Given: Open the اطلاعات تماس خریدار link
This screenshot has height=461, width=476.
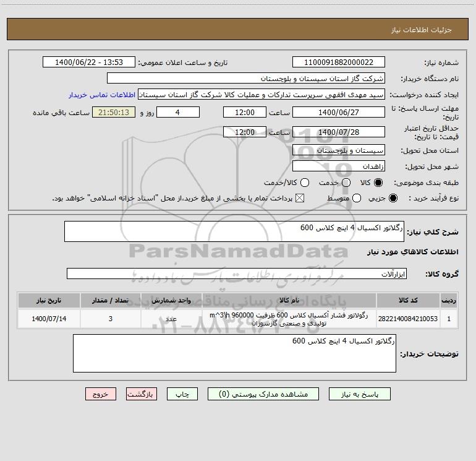Looking at the screenshot, I should coord(102,95).
